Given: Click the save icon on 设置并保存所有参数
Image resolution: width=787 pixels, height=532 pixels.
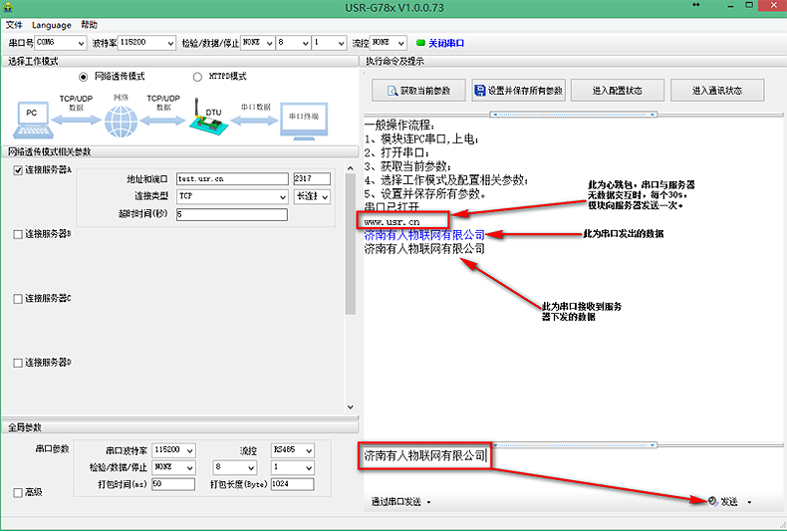Looking at the screenshot, I should point(480,91).
